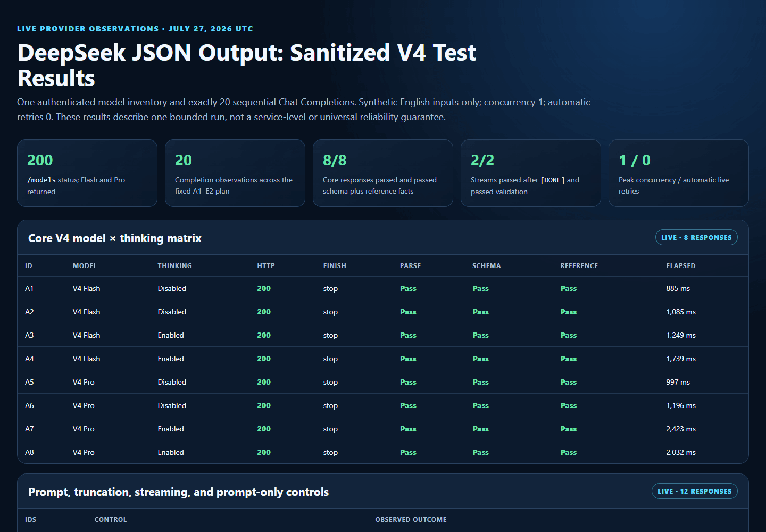The height and width of the screenshot is (532, 766).
Task: Click the 'A3' row ID cell
Action: coord(29,335)
